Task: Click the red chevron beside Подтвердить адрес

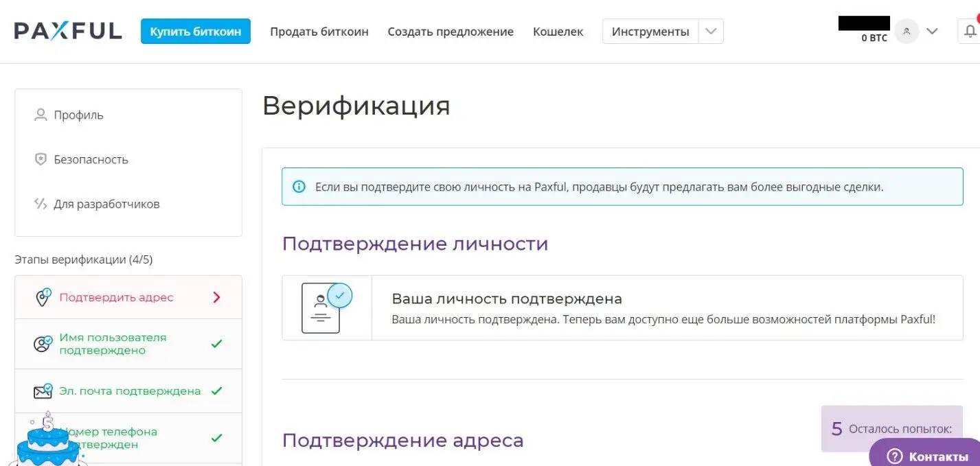Action: [x=217, y=297]
